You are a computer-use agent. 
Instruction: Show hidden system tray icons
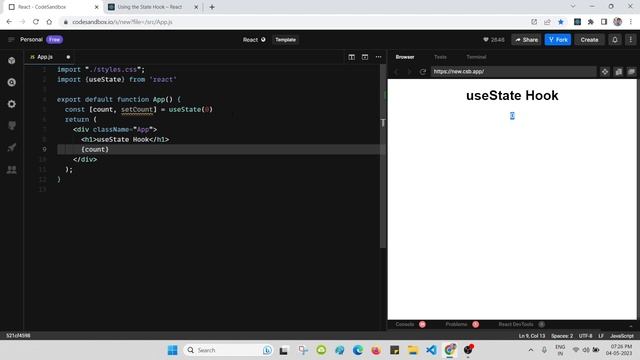[x=531, y=350]
